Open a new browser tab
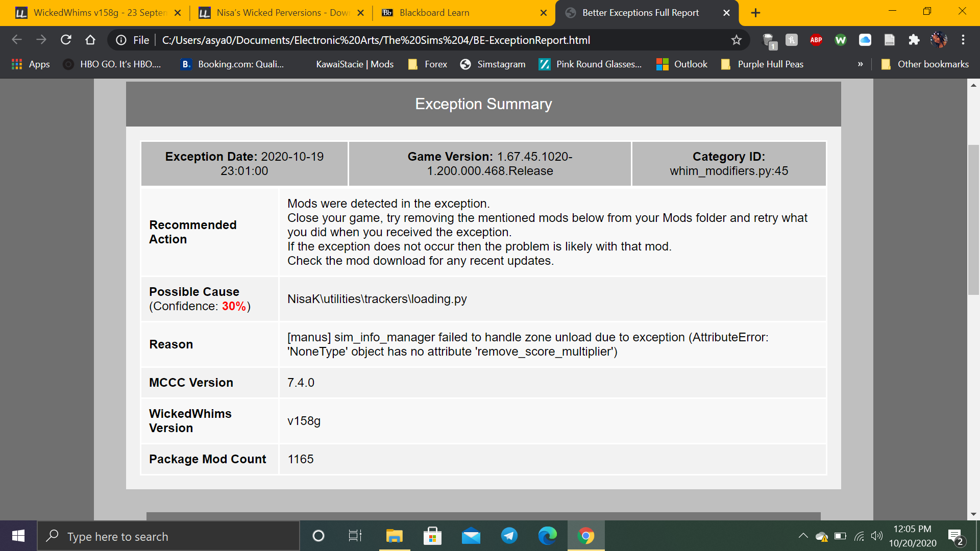The height and width of the screenshot is (551, 980). 756,13
